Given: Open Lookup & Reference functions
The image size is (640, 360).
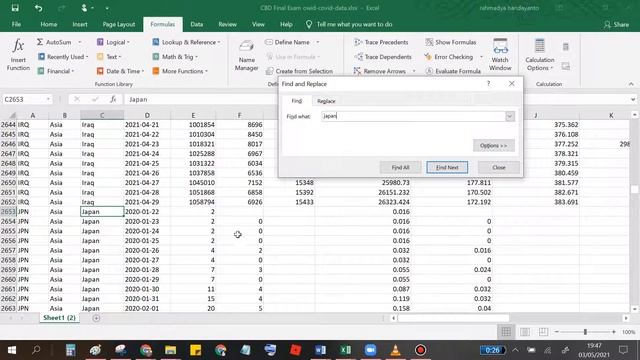Looking at the screenshot, I should coord(186,42).
